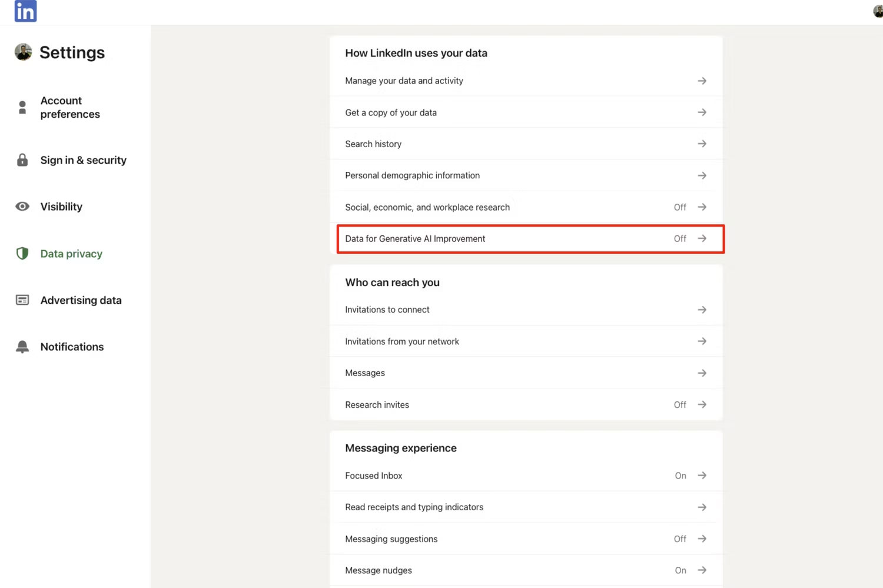Click the Who can reach you heading
This screenshot has height=588, width=883.
(392, 283)
